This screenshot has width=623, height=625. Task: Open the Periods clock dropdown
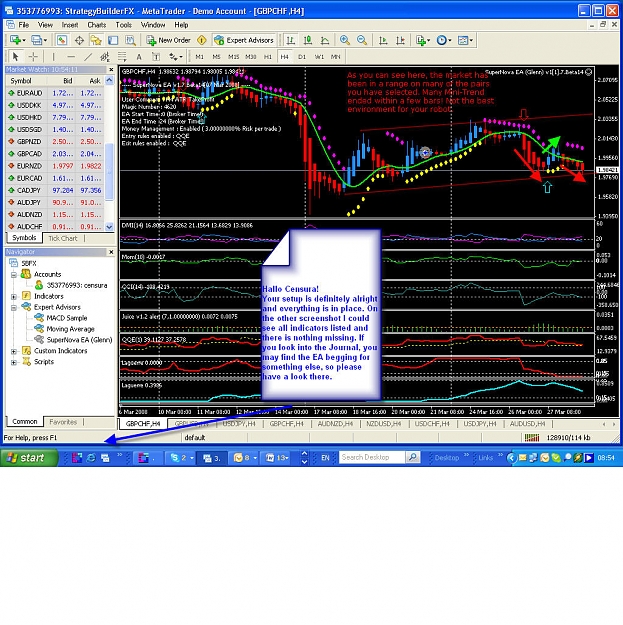point(444,40)
